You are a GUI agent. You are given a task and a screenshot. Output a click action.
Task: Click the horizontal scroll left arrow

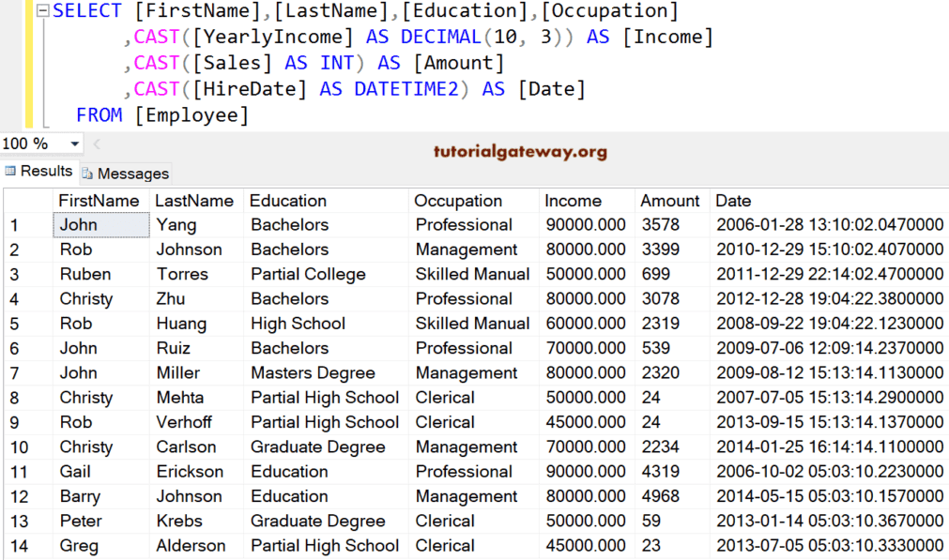click(97, 144)
